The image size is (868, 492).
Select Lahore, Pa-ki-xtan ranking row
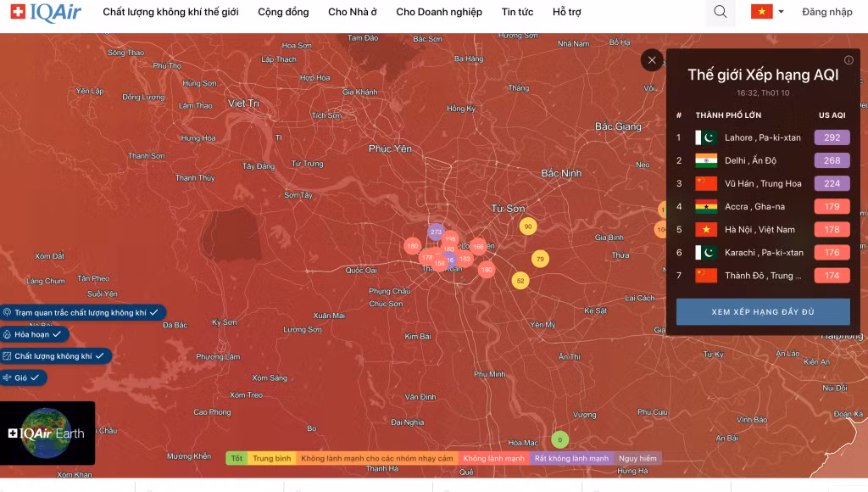pos(763,137)
